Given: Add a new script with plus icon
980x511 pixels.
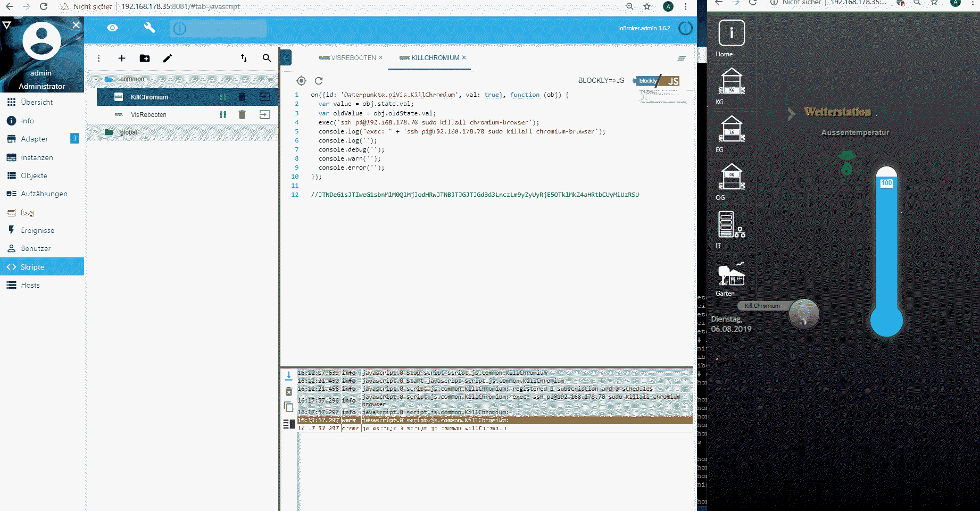Looking at the screenshot, I should point(122,58).
